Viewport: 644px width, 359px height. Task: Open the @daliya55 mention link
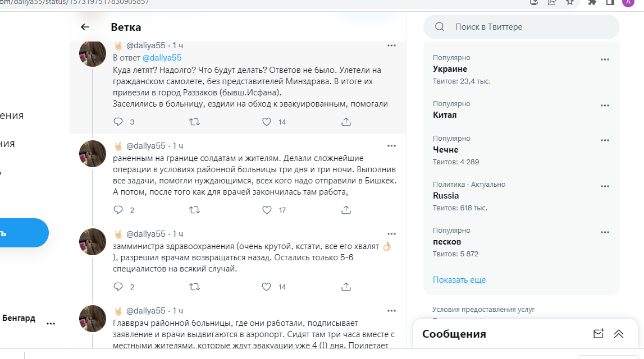[162, 58]
